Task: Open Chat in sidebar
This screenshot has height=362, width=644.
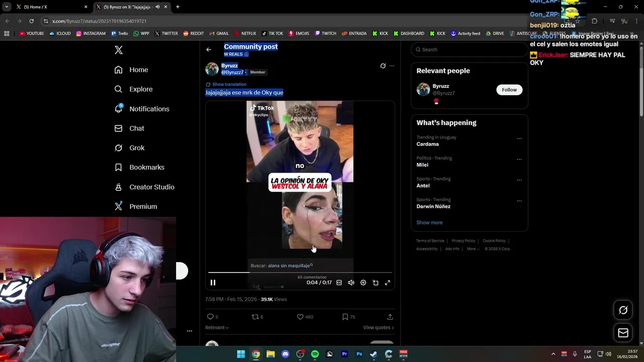Action: 129,128
